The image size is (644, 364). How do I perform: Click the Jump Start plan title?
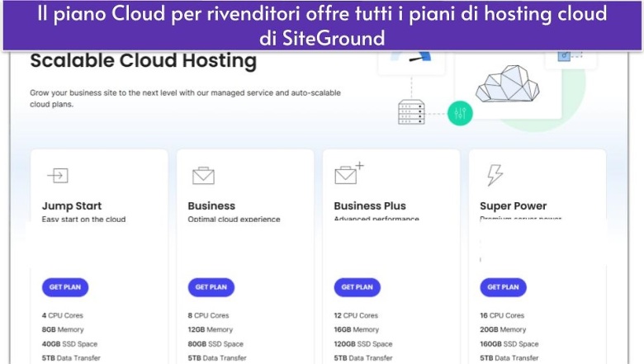coord(72,206)
